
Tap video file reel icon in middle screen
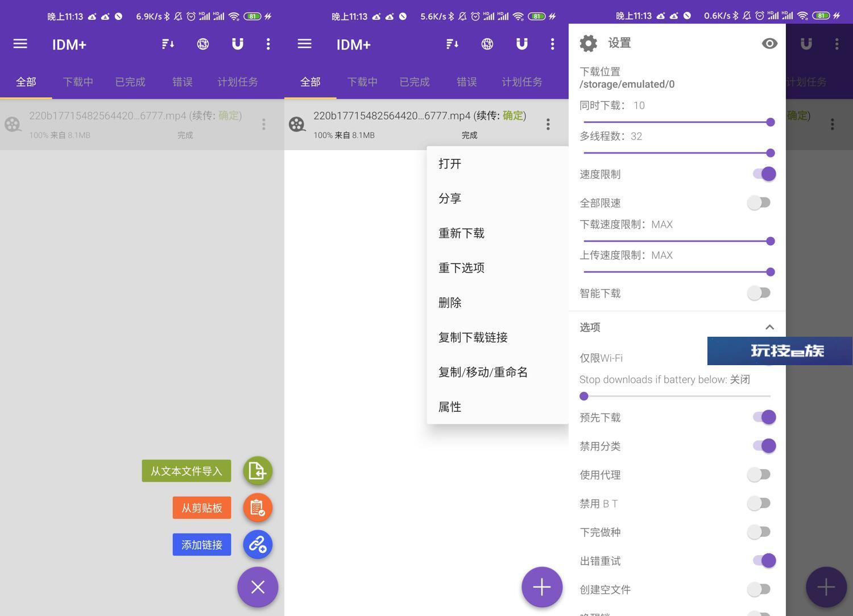pyautogui.click(x=297, y=124)
